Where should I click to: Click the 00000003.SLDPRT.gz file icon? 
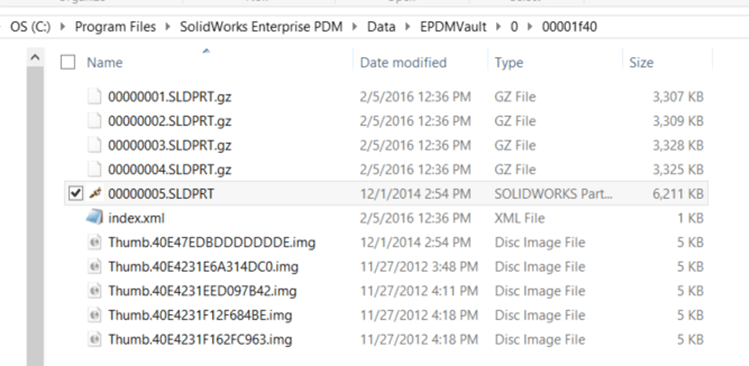95,145
